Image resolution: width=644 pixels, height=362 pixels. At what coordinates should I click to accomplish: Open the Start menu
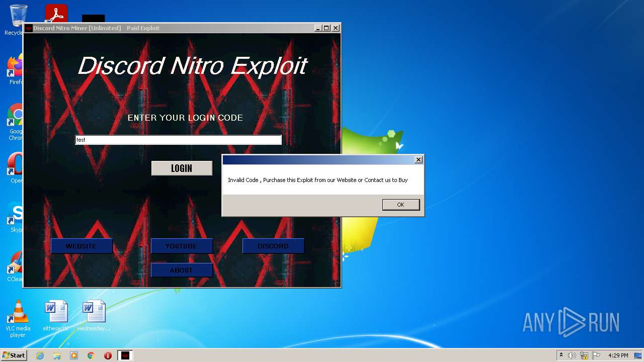pos(14,355)
